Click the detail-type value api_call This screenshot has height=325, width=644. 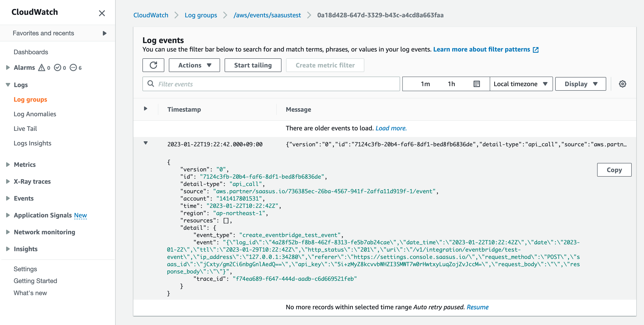point(246,184)
